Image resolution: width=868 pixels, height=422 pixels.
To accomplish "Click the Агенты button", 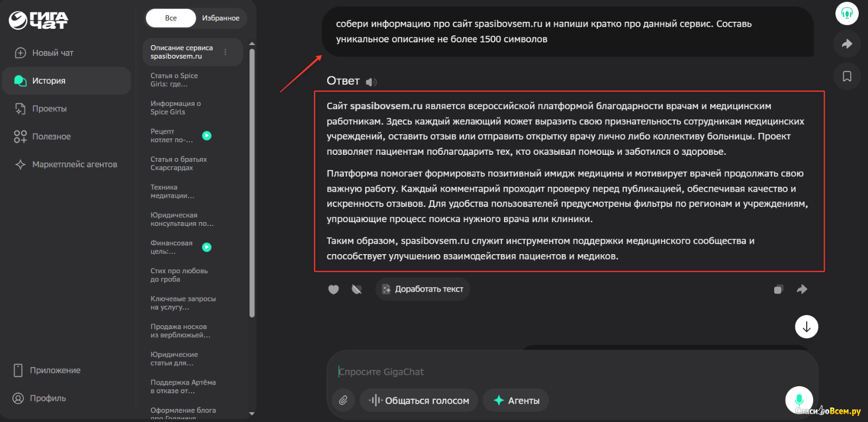I will tap(516, 400).
